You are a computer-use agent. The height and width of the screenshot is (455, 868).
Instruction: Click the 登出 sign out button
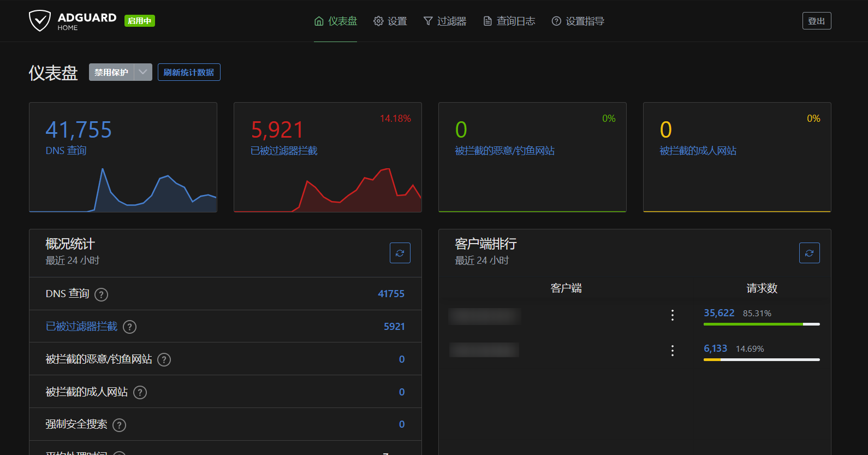[817, 21]
